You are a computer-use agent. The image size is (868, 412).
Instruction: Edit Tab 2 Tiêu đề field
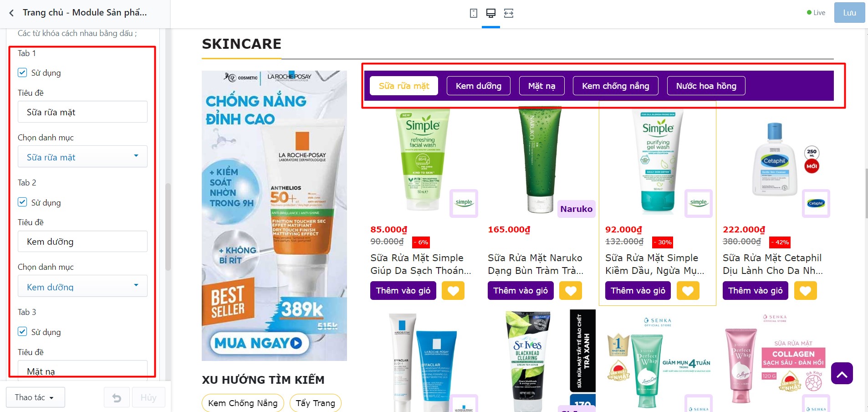pyautogui.click(x=82, y=242)
